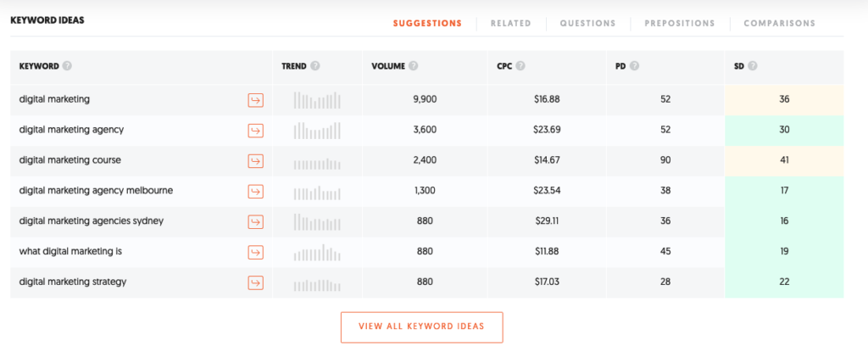Open arrow icon for 'digital marketing agency melbourne'
Image resolution: width=868 pixels, height=352 pixels.
click(255, 192)
